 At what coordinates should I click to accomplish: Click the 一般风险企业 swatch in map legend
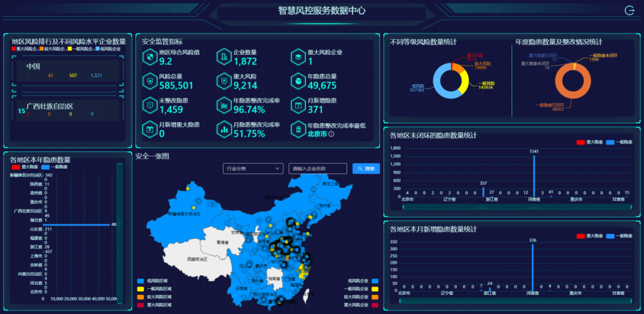click(374, 289)
